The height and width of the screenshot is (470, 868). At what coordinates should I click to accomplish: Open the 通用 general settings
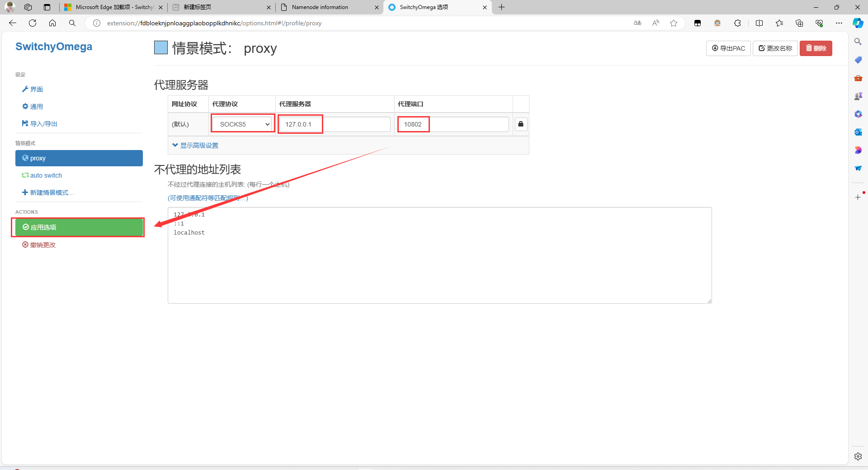(x=33, y=107)
